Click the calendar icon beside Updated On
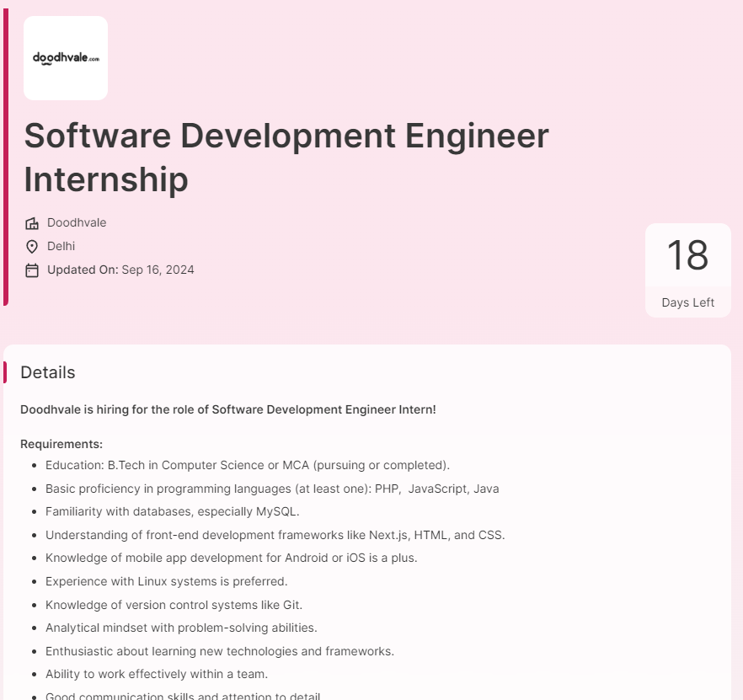Screen dimensions: 743x700 (32, 270)
